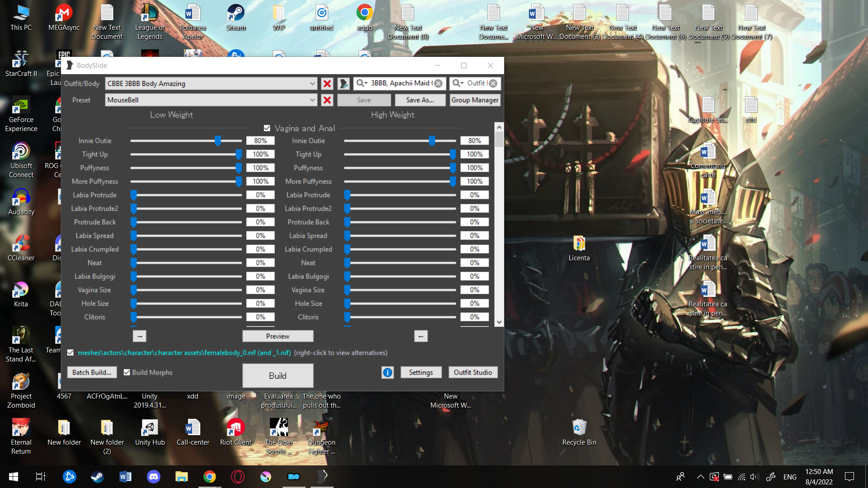Clear the group filter text '3BBB, Apachii Maid'
868x488 pixels.
[x=438, y=84]
